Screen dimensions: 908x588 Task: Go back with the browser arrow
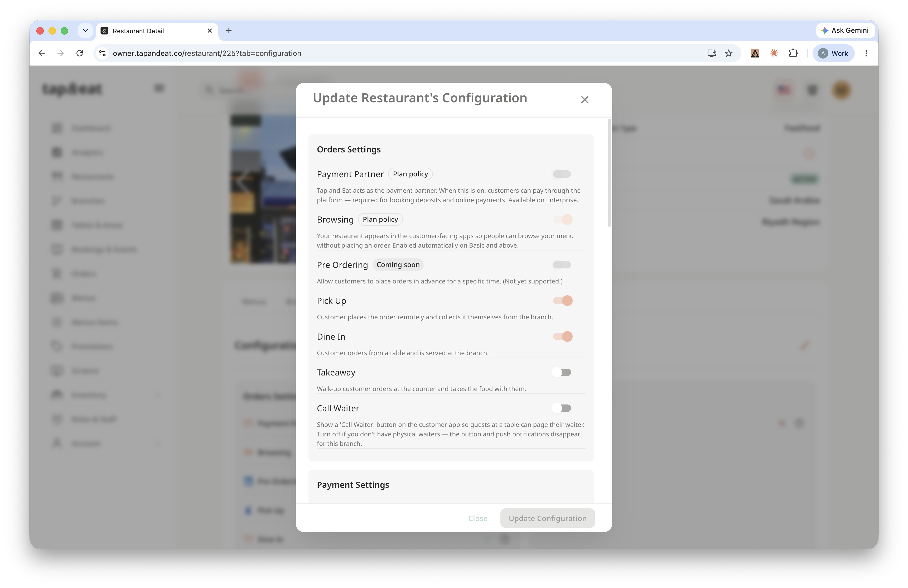pos(42,54)
